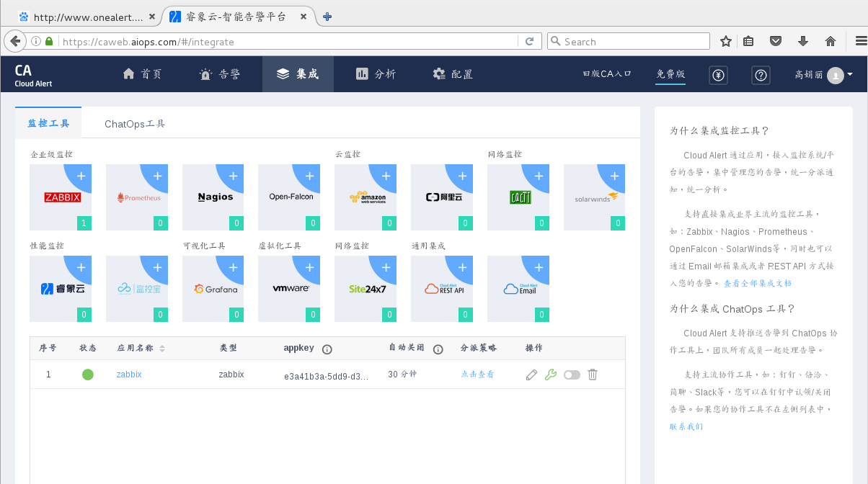Open the help question mark icon
Viewport: 868px width, 484px height.
tap(761, 74)
